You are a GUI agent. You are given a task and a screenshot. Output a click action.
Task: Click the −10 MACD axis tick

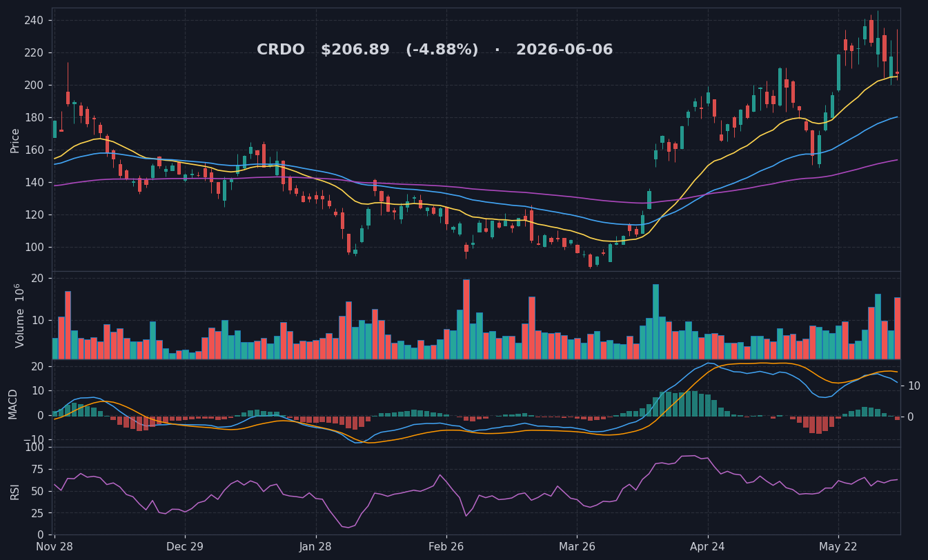(34, 440)
